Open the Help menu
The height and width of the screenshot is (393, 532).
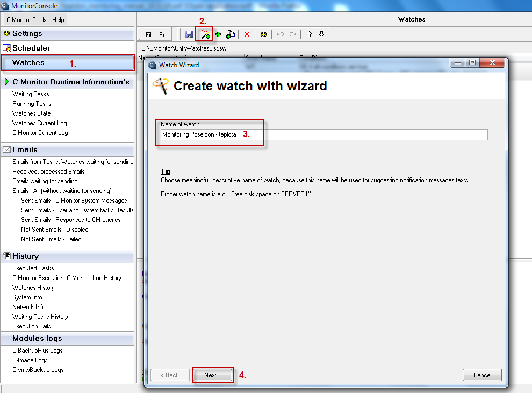click(x=58, y=20)
